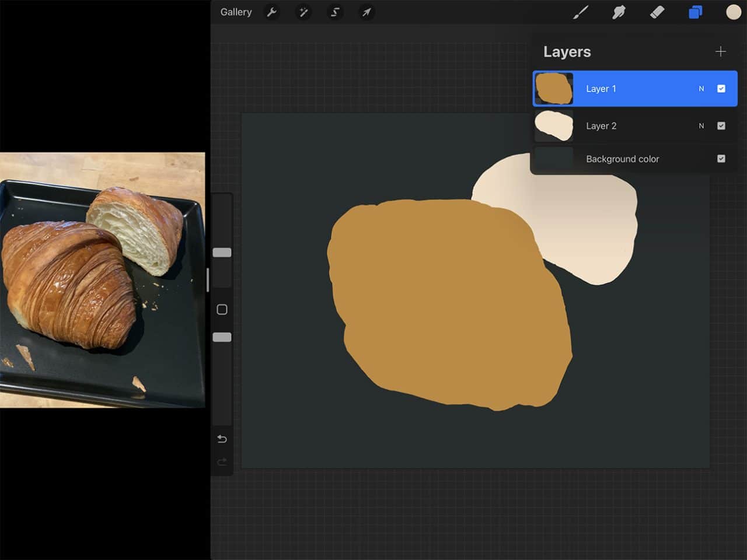Viewport: 747px width, 560px height.
Task: Add a new layer with the plus button
Action: [x=721, y=51]
